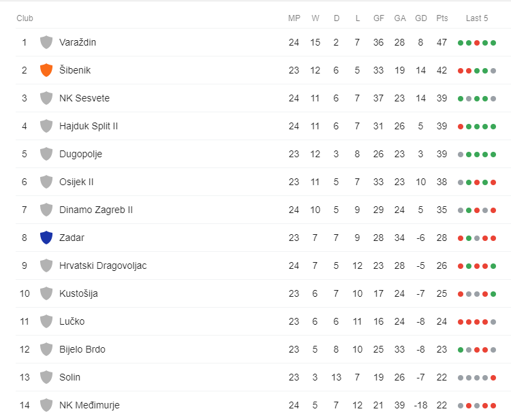Click the NK Sesvete shield icon
The width and height of the screenshot is (511, 420).
(x=46, y=98)
